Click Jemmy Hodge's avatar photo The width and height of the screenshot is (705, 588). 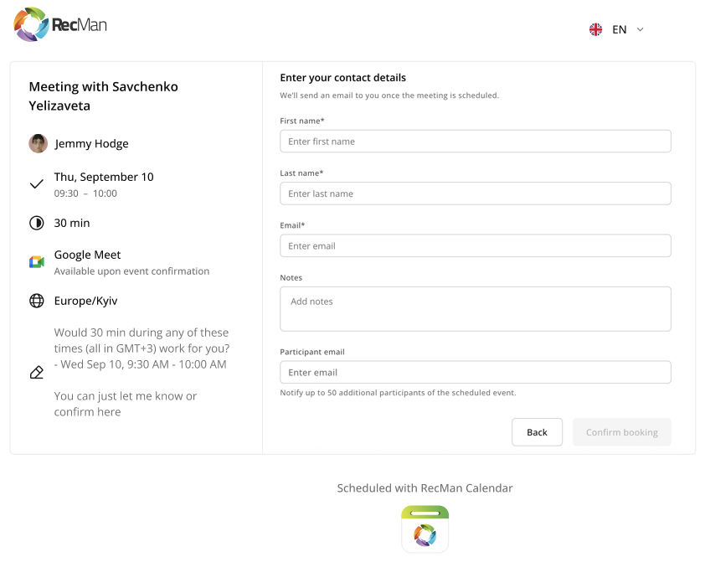point(38,143)
